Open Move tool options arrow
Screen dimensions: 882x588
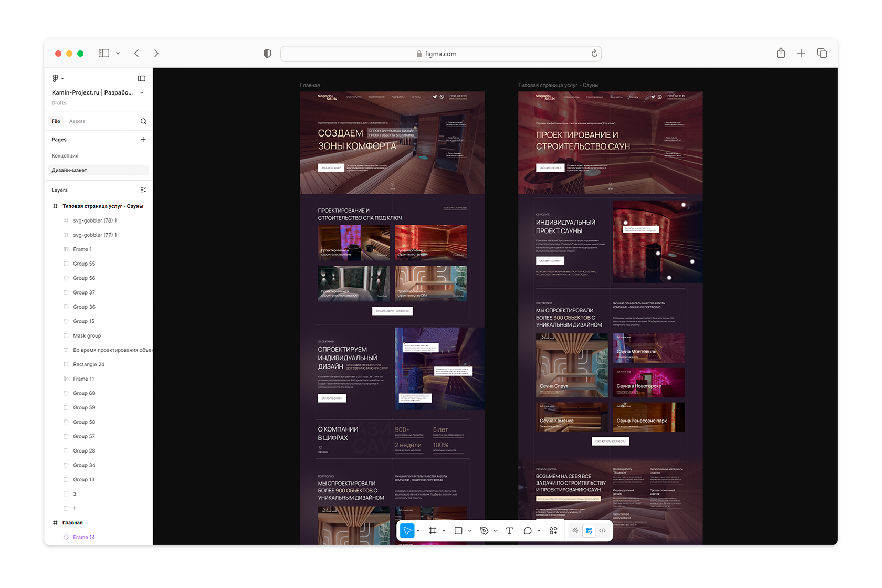(x=418, y=531)
